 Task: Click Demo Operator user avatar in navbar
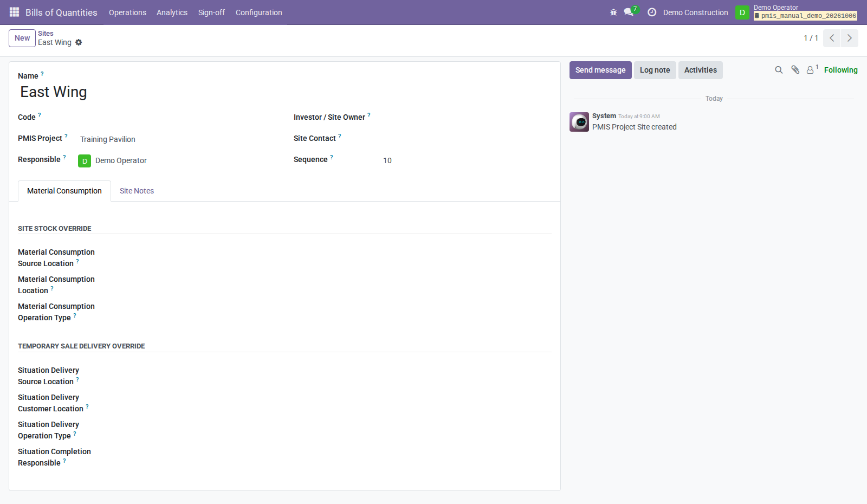(x=742, y=12)
